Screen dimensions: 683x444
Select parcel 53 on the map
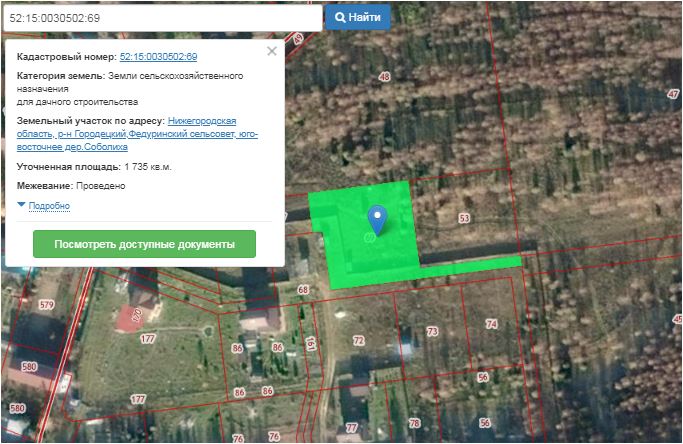(x=463, y=217)
